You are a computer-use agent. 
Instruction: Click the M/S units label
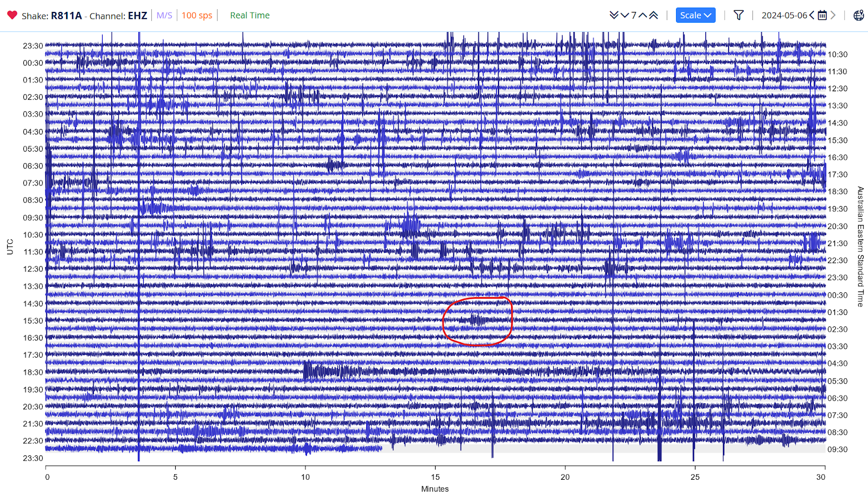[164, 15]
